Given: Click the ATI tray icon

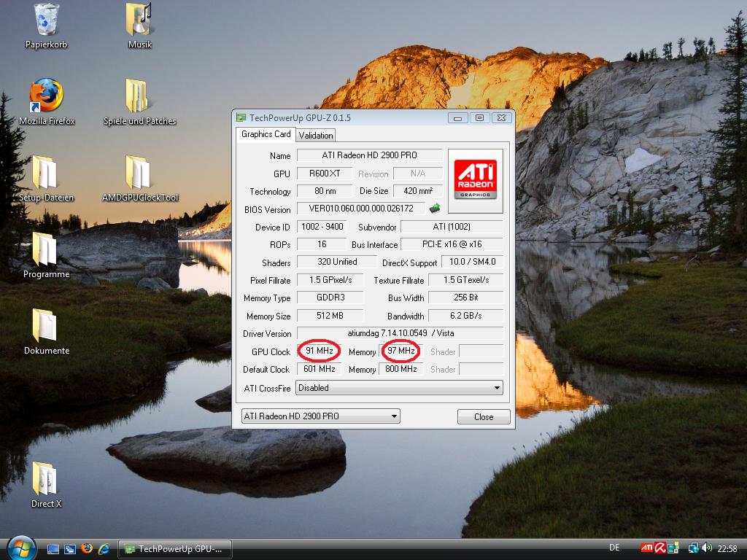Looking at the screenshot, I should tap(646, 548).
